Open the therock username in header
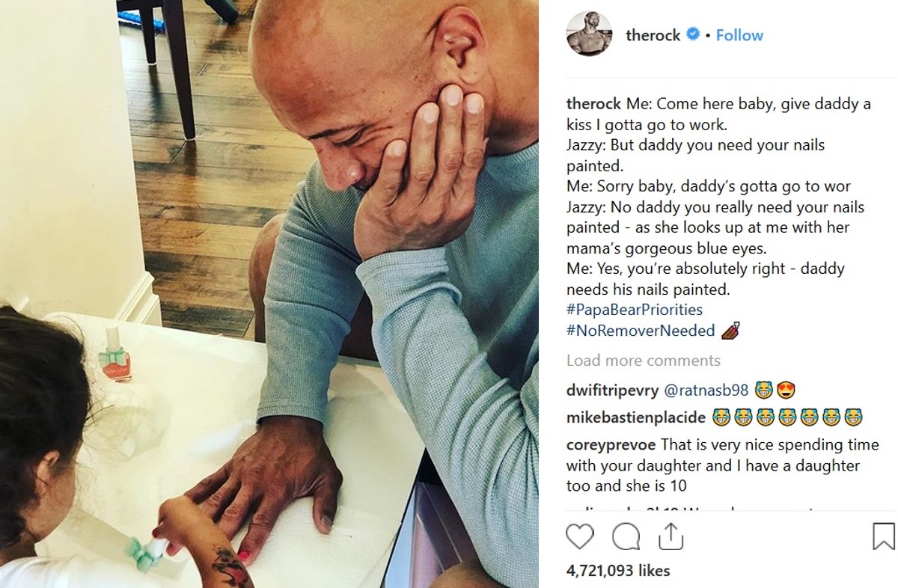 (653, 35)
